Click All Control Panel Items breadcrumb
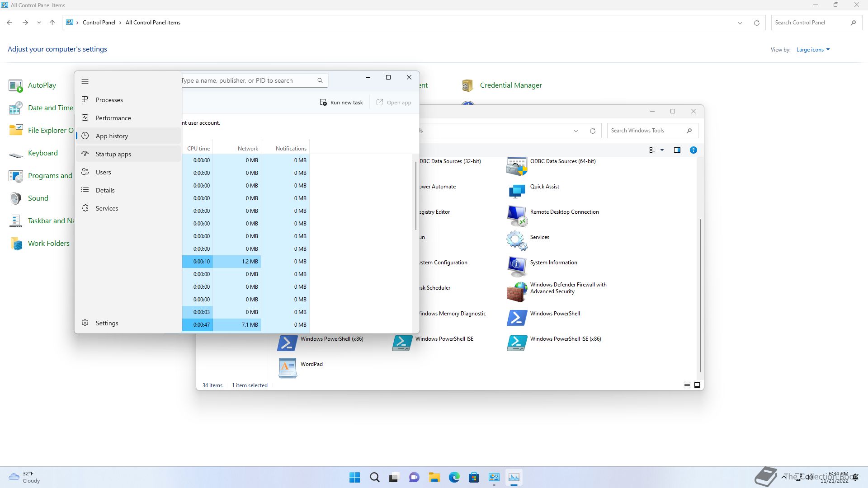The height and width of the screenshot is (488, 868). coord(153,23)
